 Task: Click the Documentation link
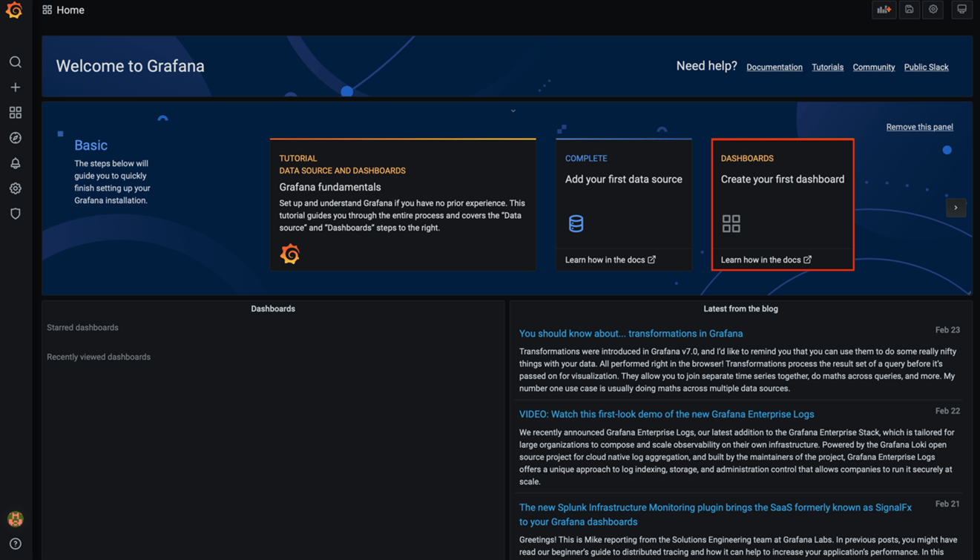(x=774, y=67)
